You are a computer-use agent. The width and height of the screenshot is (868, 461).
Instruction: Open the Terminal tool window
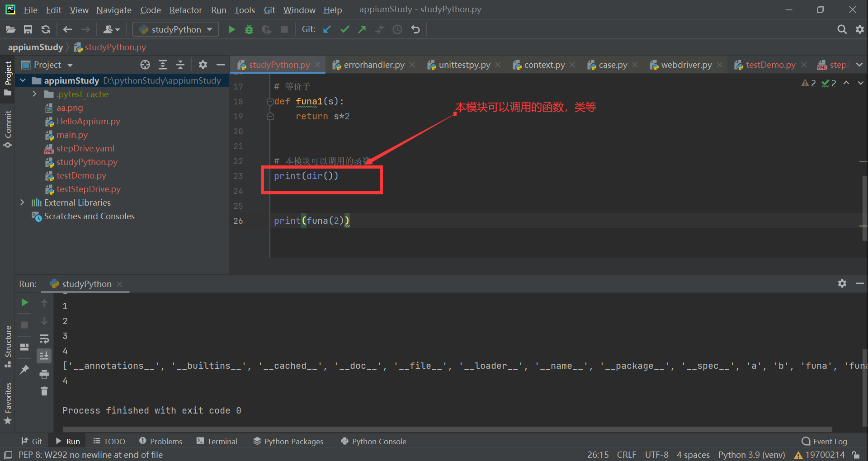[217, 441]
